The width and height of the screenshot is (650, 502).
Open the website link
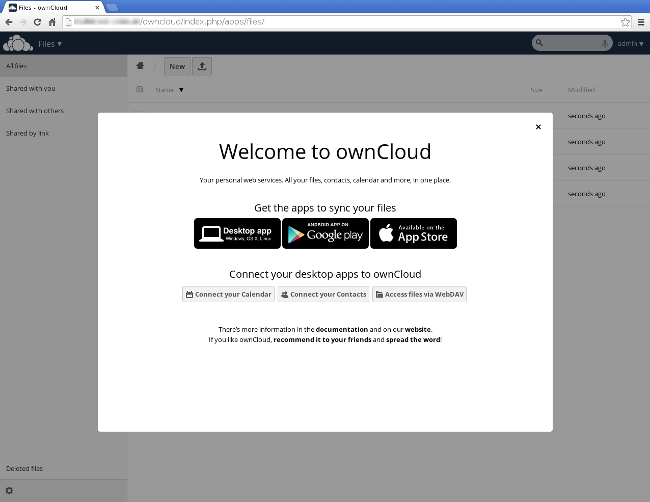(418, 330)
